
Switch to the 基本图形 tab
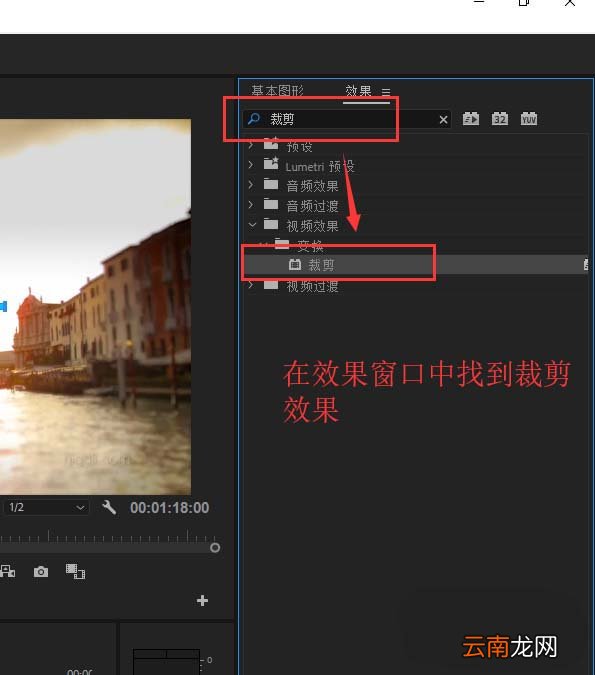(x=277, y=91)
